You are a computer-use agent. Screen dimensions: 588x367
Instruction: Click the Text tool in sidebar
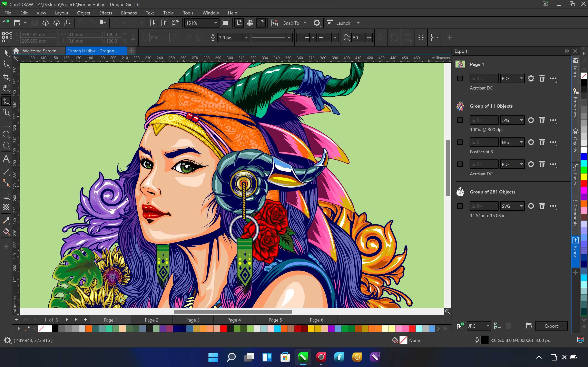tap(6, 159)
